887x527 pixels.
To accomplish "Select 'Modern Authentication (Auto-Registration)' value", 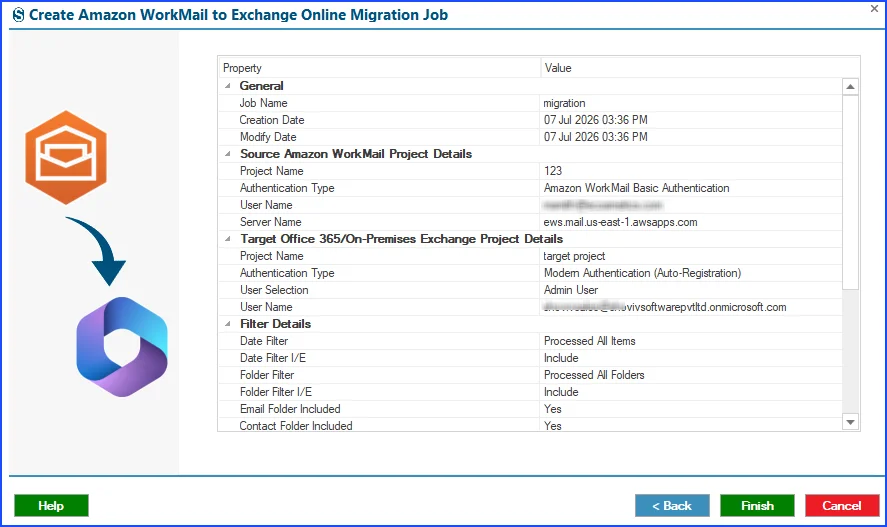I will (642, 273).
